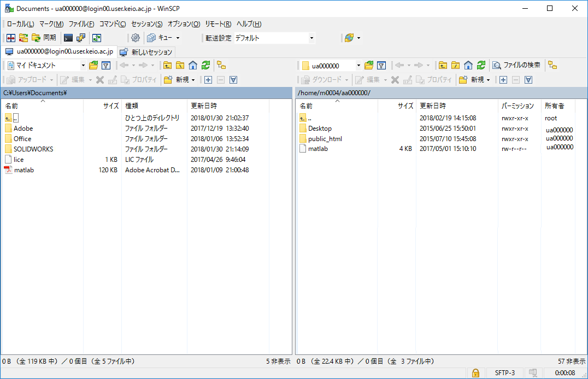The image size is (588, 379).
Task: Click select all plus icon in local panel
Action: [208, 80]
